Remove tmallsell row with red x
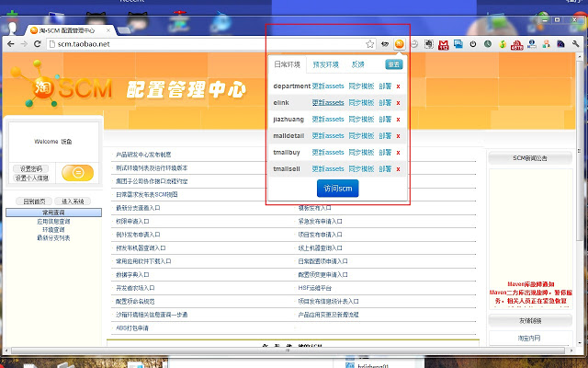Image resolution: width=588 pixels, height=368 pixels. (398, 169)
